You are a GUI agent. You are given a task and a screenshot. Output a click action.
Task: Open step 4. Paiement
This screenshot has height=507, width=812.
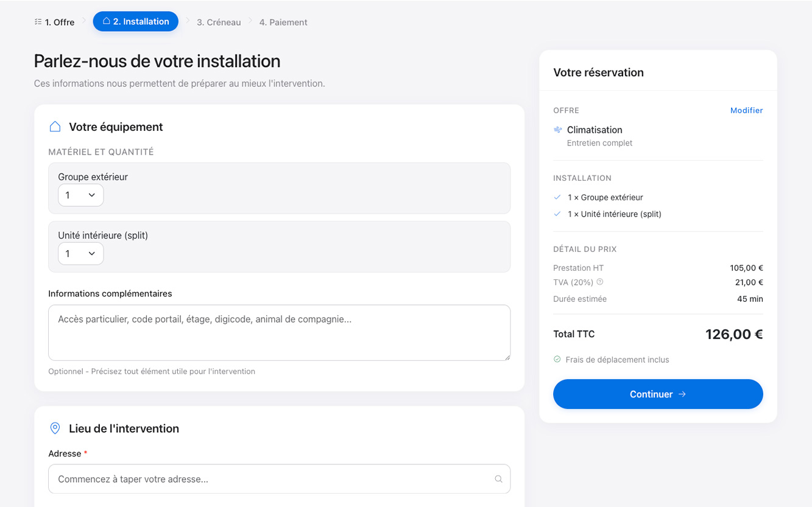click(x=283, y=22)
